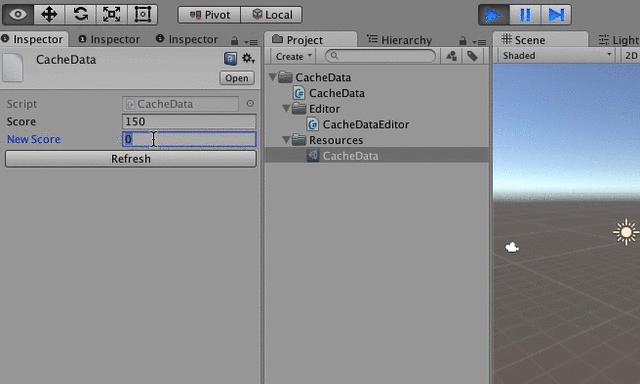Click the Search by Label tag icon

click(x=472, y=56)
